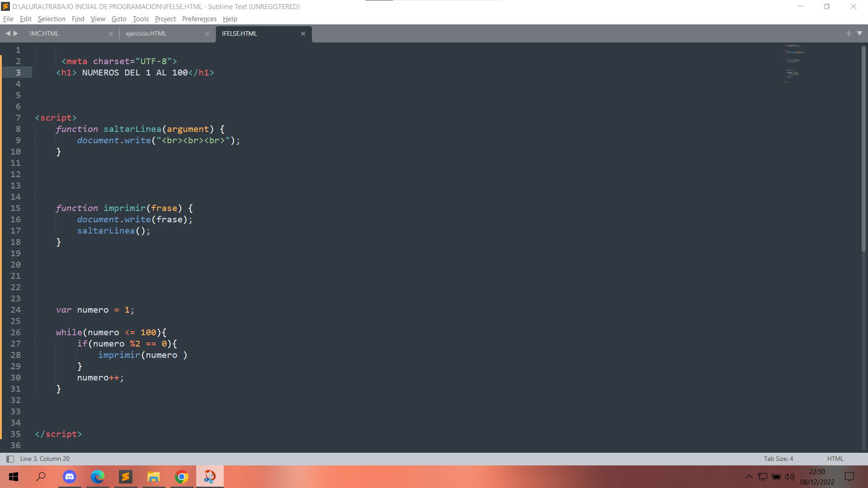The image size is (868, 488).
Task: Open the Project menu
Action: coord(165,19)
